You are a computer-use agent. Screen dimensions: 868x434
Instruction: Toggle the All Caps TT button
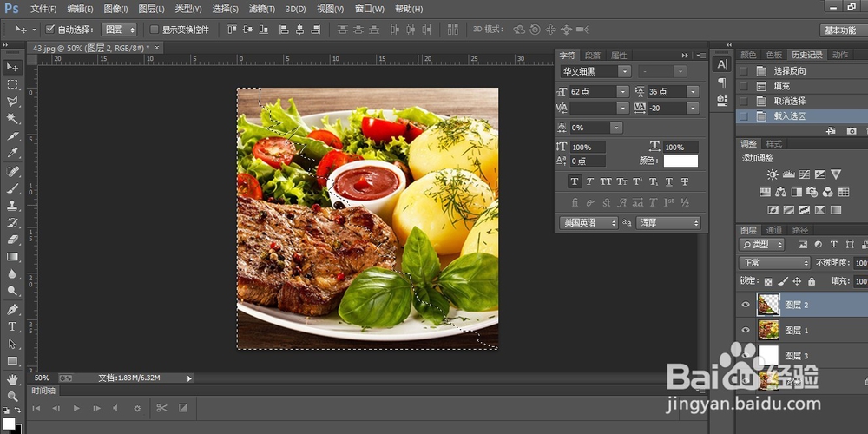click(606, 181)
